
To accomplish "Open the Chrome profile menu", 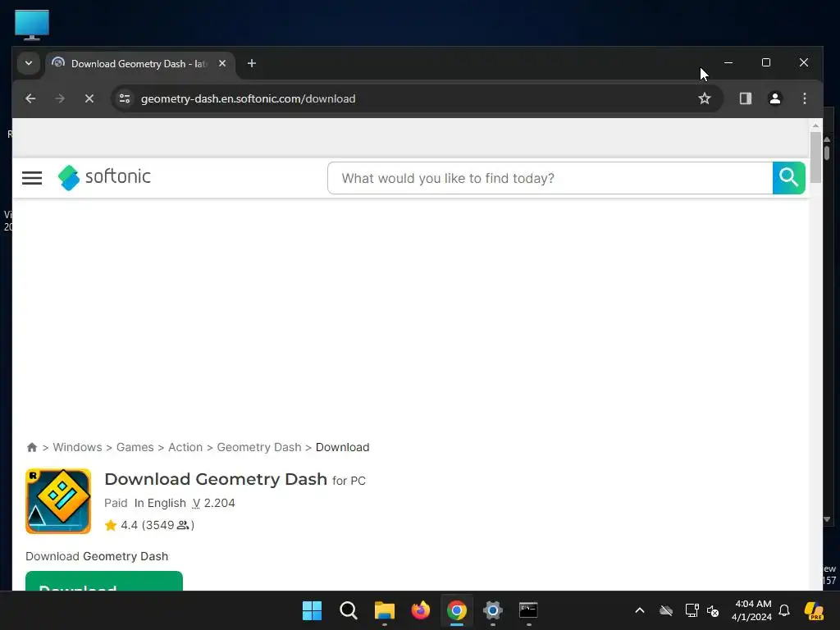I will [774, 98].
